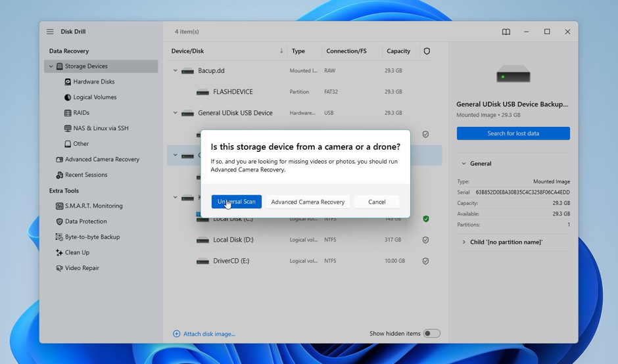The height and width of the screenshot is (364, 618).
Task: Collapse the Bacup.dd row chevron
Action: click(x=176, y=70)
